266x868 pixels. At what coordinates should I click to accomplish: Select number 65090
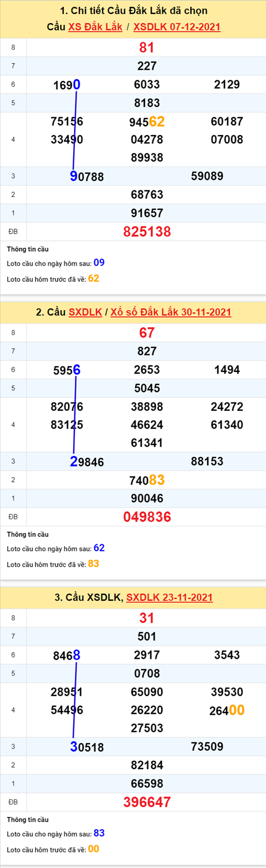[x=147, y=692]
